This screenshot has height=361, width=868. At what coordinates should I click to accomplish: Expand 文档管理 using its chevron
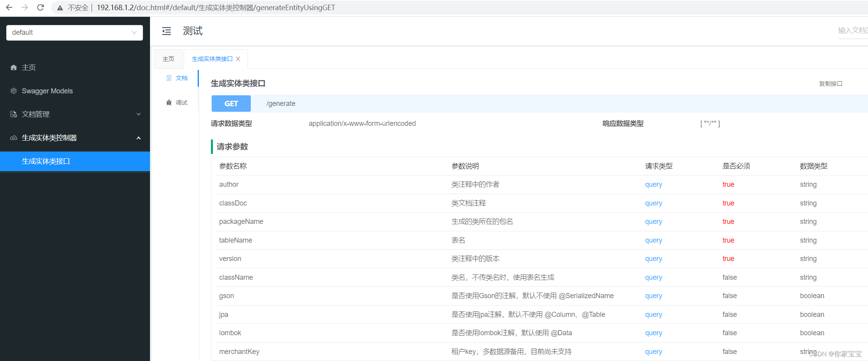[139, 114]
